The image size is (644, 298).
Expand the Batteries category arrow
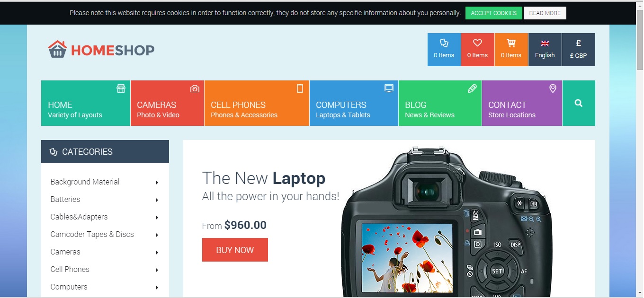[157, 200]
